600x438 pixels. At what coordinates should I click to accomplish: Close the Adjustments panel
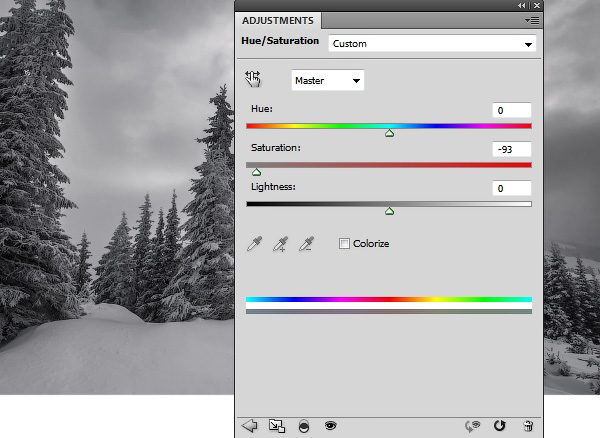coord(537,5)
